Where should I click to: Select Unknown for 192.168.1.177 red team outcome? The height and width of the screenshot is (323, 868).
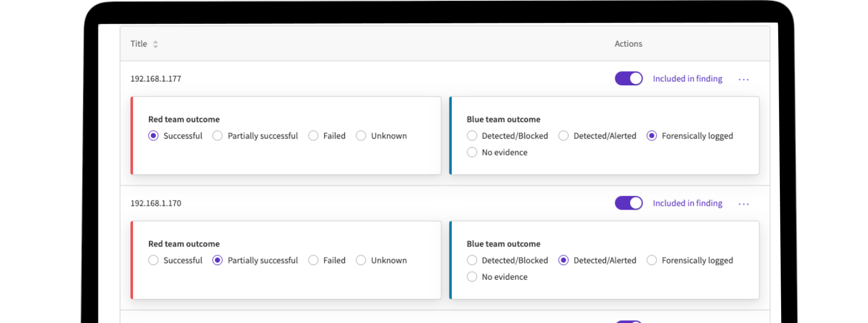[x=361, y=136]
